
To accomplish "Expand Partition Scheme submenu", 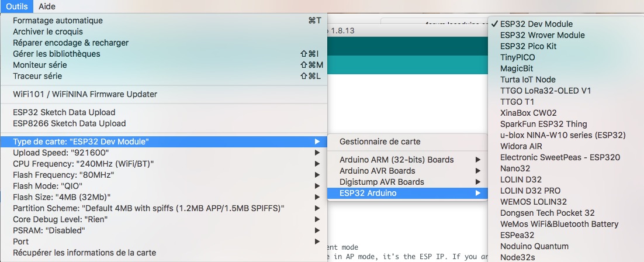I will point(164,208).
